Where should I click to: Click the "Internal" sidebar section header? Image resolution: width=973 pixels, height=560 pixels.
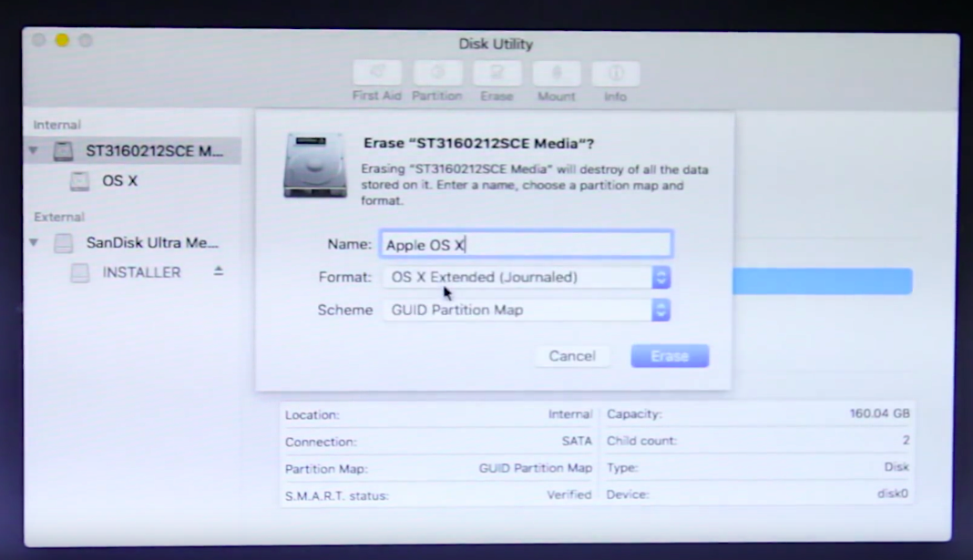coord(57,125)
